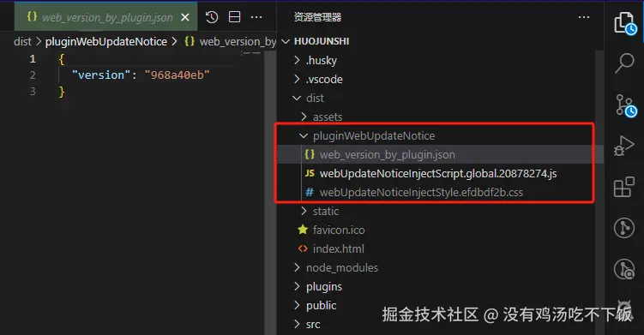Open the Explorer view in activity bar
644x335 pixels.
click(x=624, y=23)
